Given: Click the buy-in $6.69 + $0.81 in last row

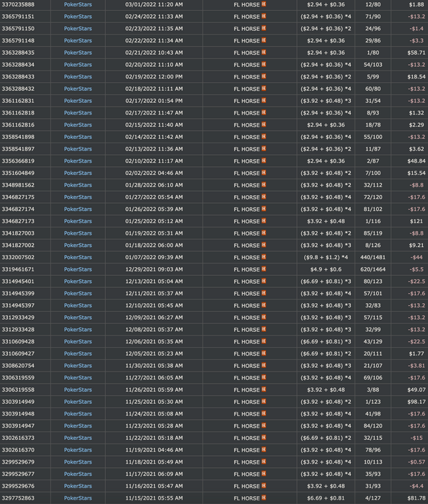Looking at the screenshot, I should 326,498.
